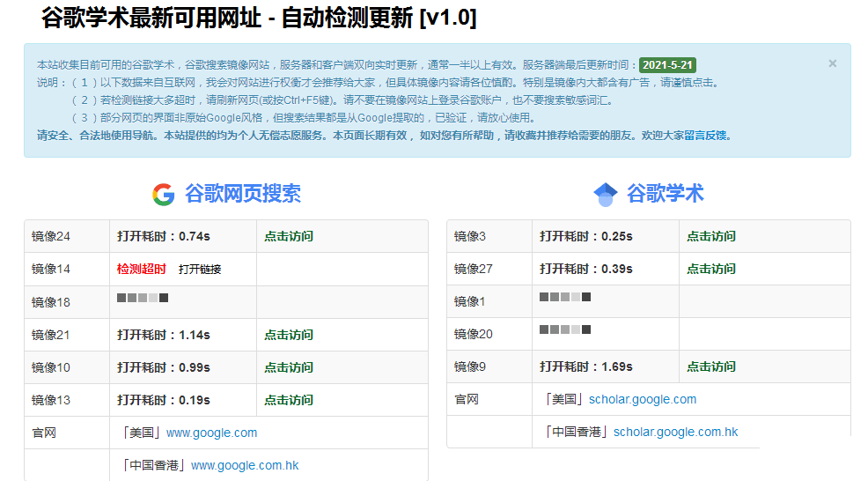868x481 pixels.
Task: Open 打开链接 for timed-out 镜像14
Action: [200, 270]
